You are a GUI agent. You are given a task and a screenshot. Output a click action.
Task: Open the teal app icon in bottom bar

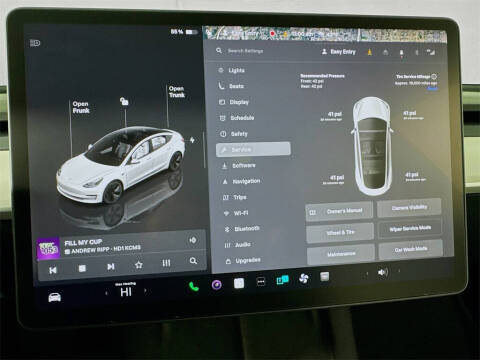click(283, 280)
